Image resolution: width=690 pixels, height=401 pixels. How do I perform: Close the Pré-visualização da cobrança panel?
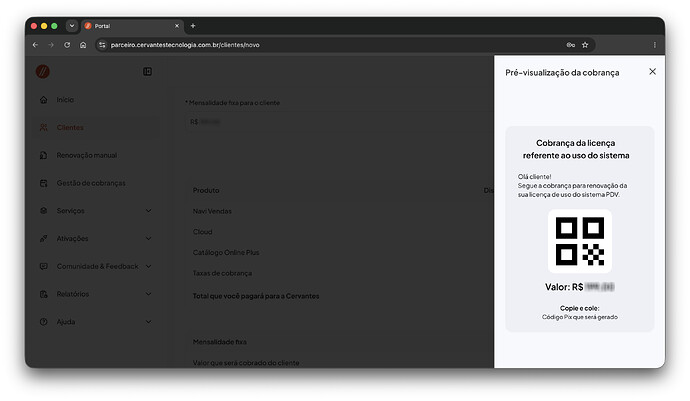[x=652, y=71]
